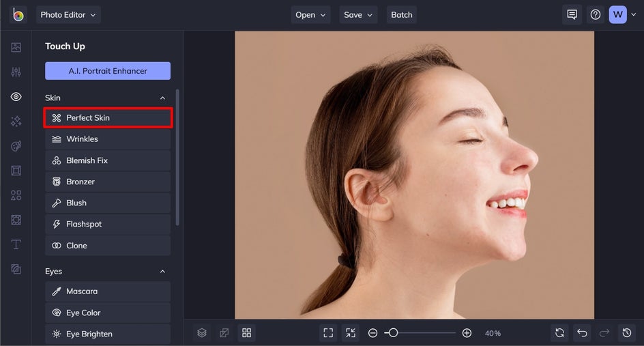Select the Clone tool
644x346 pixels.
(108, 245)
